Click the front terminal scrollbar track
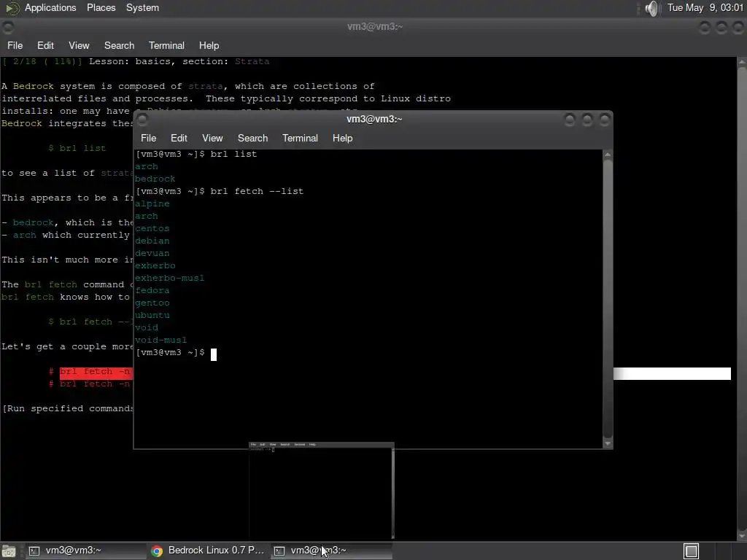The width and height of the screenshot is (747, 560). click(608, 298)
